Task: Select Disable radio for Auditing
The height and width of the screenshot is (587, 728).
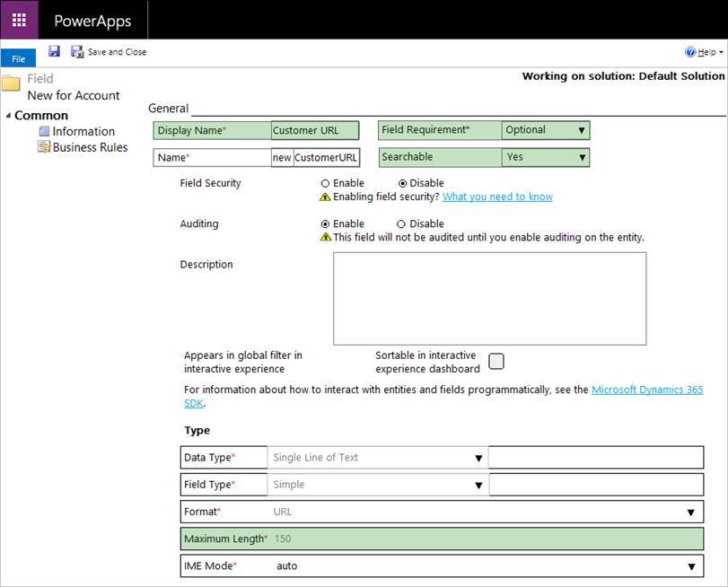Action: pyautogui.click(x=401, y=223)
